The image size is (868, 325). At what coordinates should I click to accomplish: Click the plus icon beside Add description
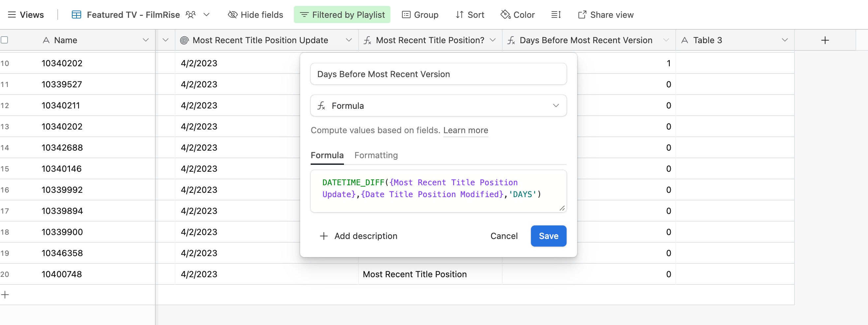pos(324,236)
